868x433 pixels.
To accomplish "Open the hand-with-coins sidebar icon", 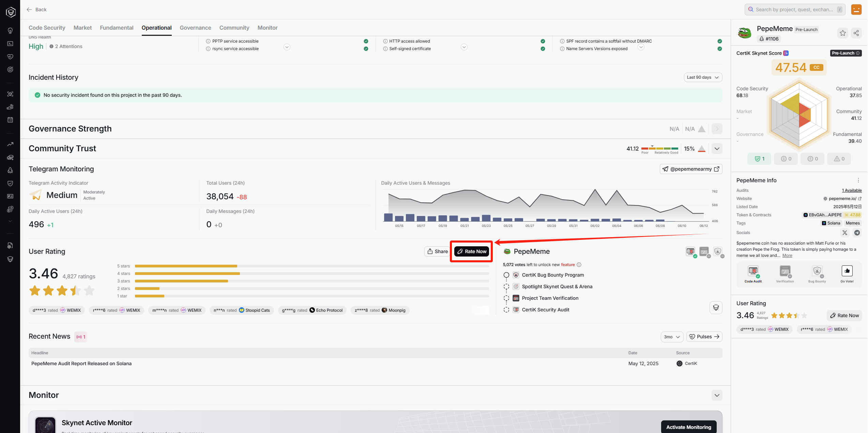I will (x=10, y=107).
